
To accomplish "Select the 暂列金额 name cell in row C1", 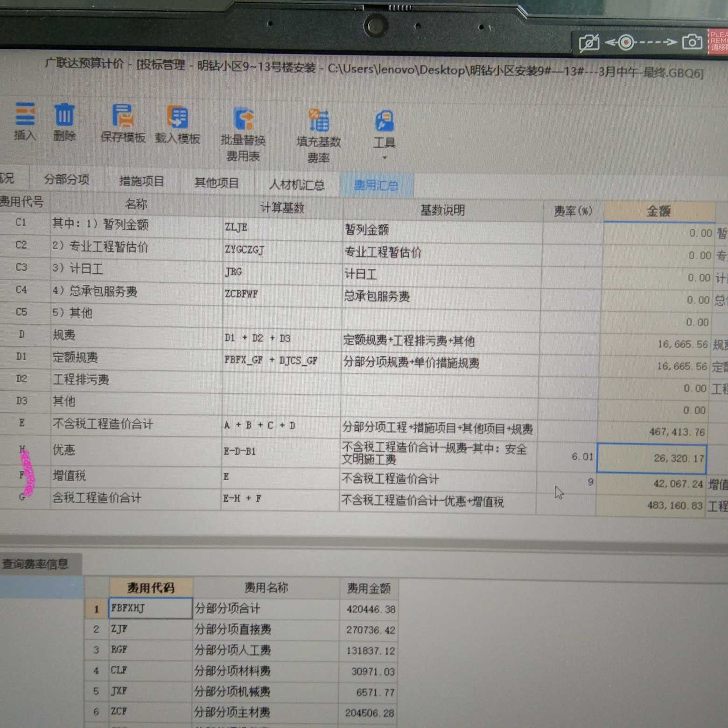I will (136, 225).
